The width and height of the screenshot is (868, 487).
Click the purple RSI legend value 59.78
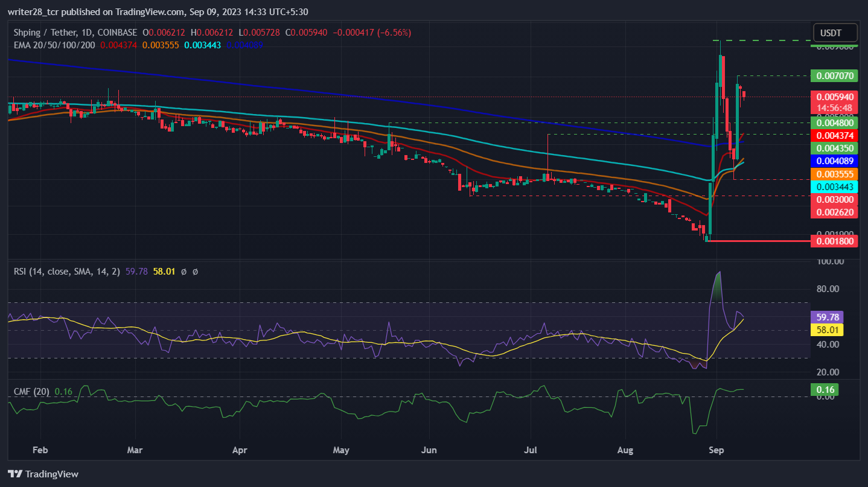pyautogui.click(x=136, y=272)
